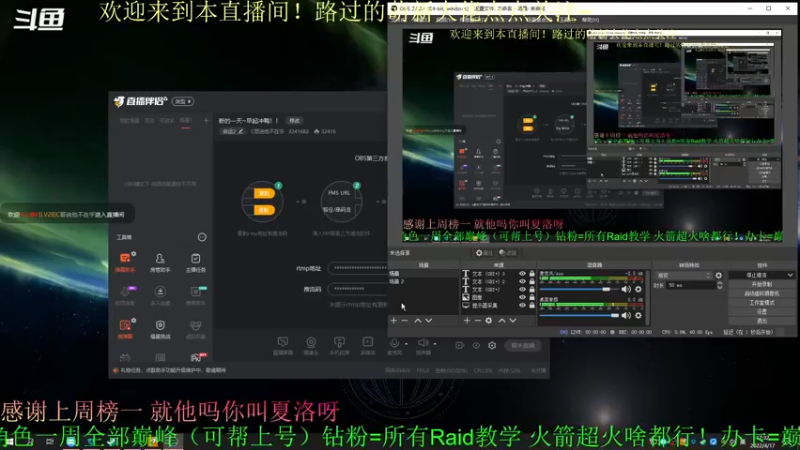
Task: Adjust microphone volume slider in OBS mixer
Action: click(580, 289)
